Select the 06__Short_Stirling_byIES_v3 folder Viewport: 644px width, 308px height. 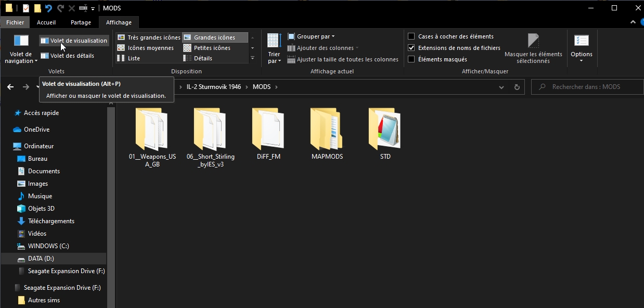click(210, 137)
